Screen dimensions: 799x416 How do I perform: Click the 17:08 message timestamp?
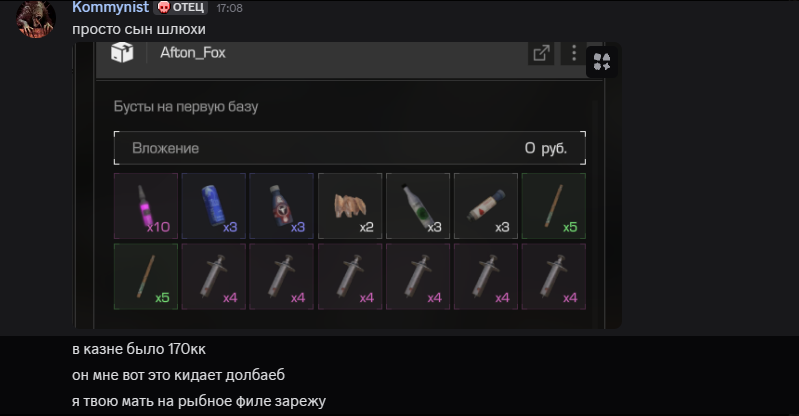click(x=229, y=8)
